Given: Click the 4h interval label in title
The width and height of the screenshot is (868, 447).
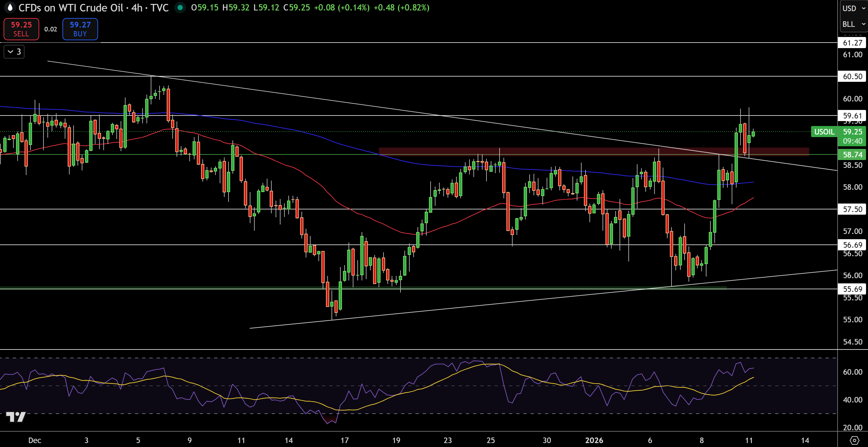Looking at the screenshot, I should click(x=137, y=8).
